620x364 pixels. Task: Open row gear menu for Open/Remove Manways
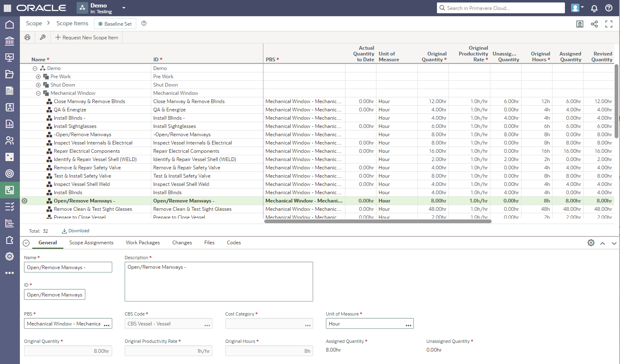[x=24, y=201]
